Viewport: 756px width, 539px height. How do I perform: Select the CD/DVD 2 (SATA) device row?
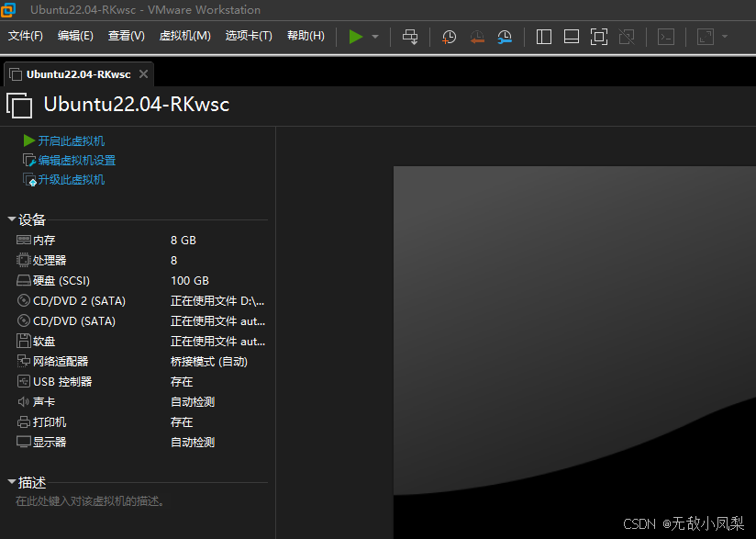[140, 301]
